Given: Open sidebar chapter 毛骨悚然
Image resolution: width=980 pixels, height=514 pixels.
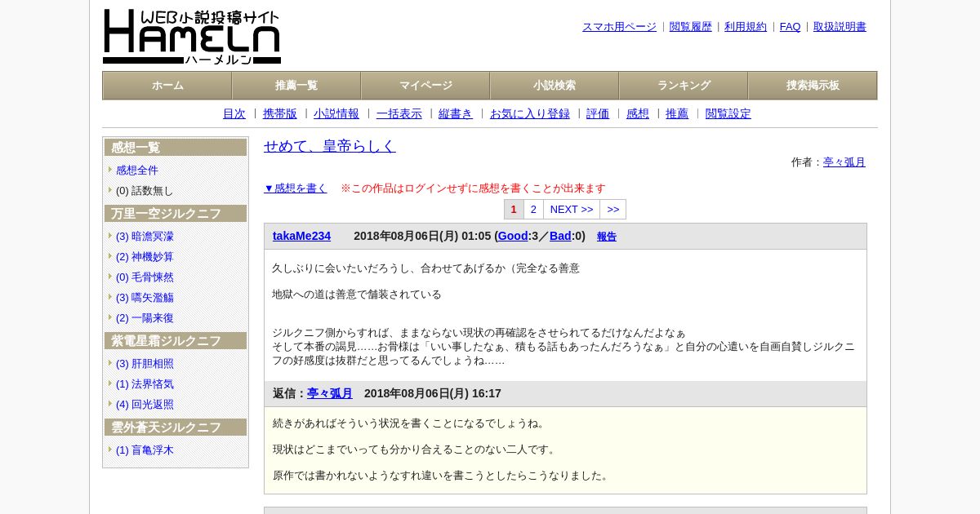Looking at the screenshot, I should [145, 277].
